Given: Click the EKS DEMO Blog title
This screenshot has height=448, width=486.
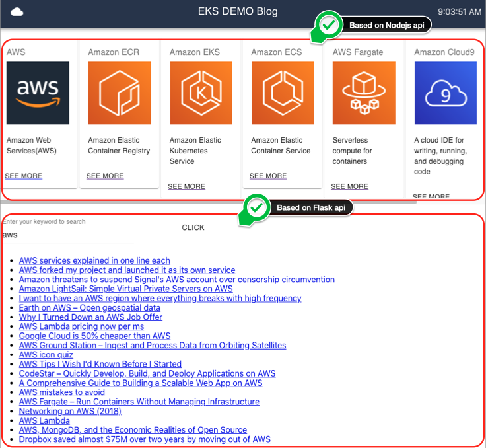Looking at the screenshot, I should click(x=238, y=11).
